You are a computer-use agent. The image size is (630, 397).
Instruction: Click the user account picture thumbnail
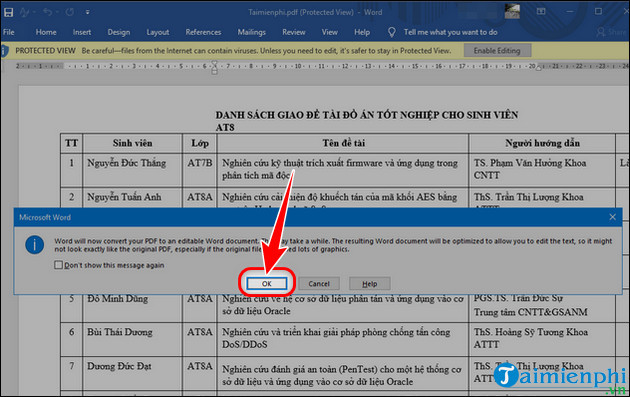[512, 11]
